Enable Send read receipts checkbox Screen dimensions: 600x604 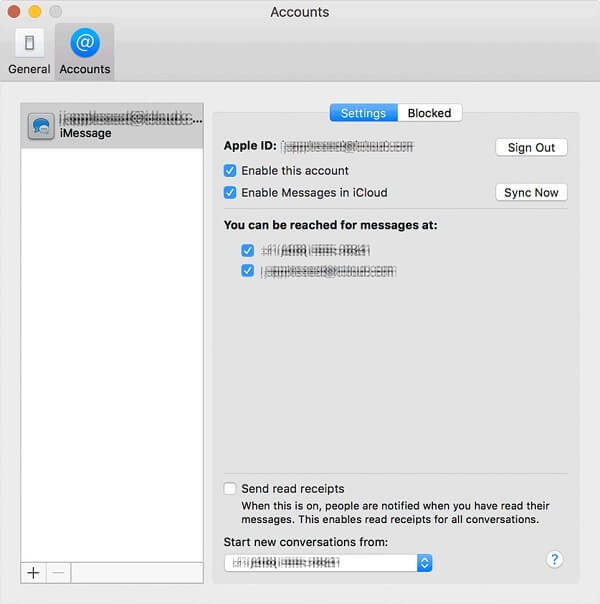pyautogui.click(x=230, y=489)
